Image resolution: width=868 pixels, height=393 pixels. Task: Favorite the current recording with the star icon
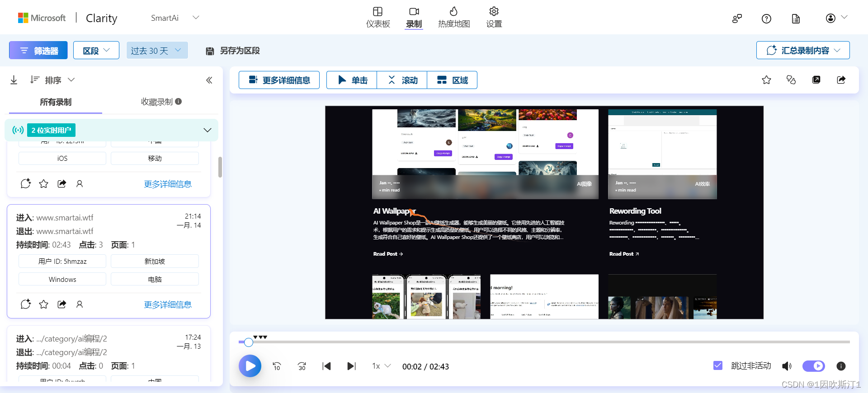[766, 80]
